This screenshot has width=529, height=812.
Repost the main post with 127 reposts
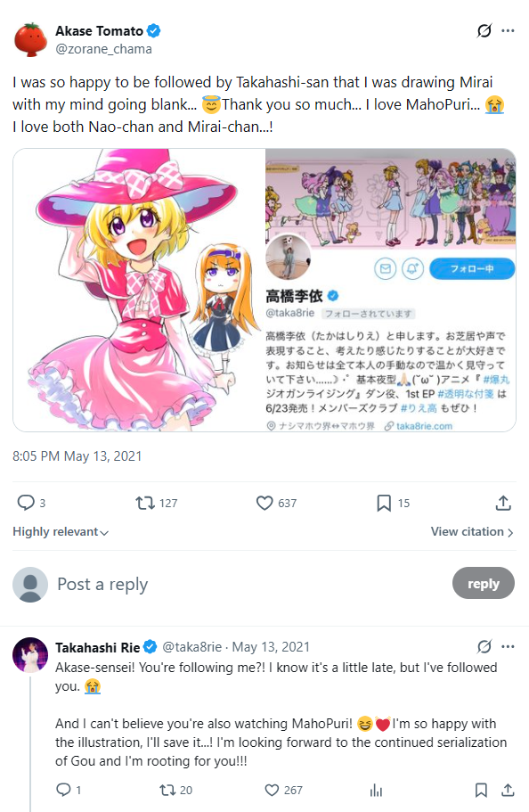[145, 503]
